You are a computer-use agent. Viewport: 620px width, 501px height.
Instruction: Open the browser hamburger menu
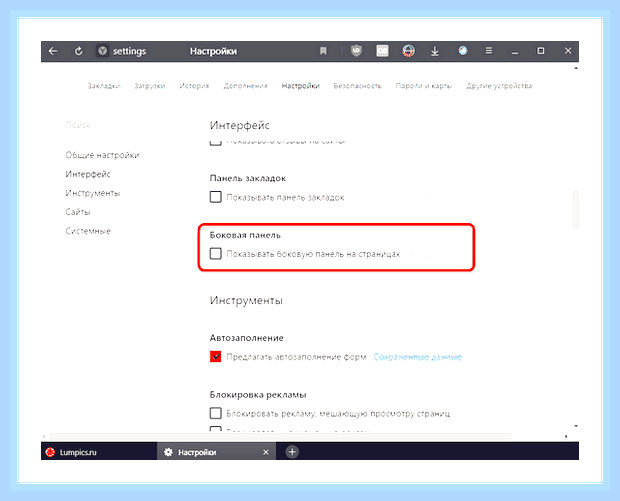(x=489, y=51)
